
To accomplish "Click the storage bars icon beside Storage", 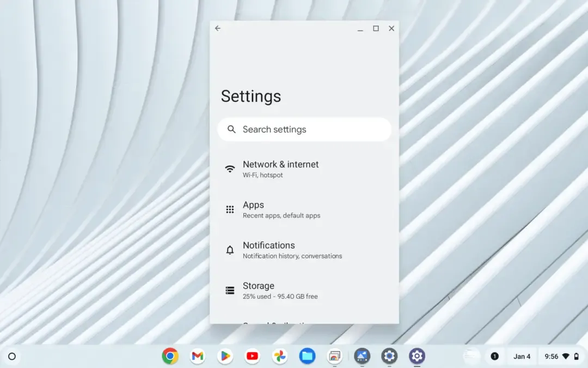I will tap(230, 291).
